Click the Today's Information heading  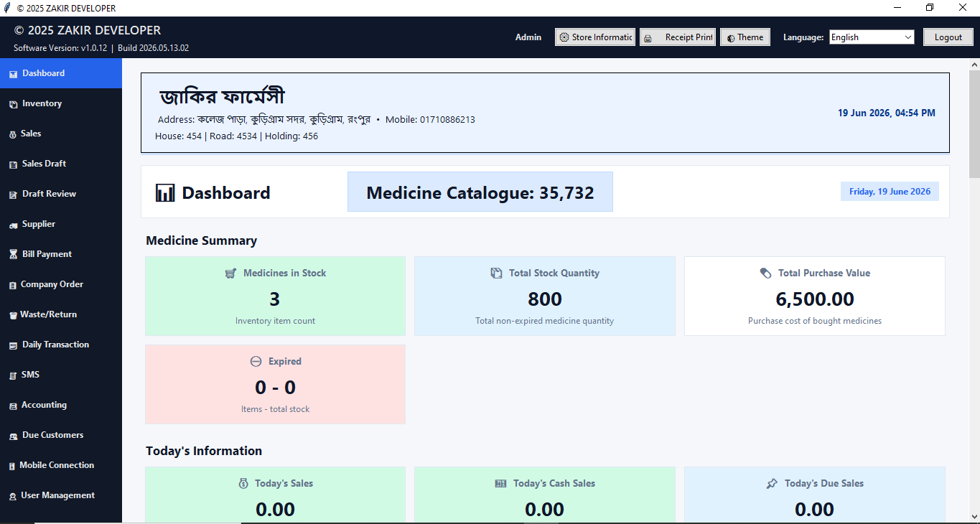point(204,451)
